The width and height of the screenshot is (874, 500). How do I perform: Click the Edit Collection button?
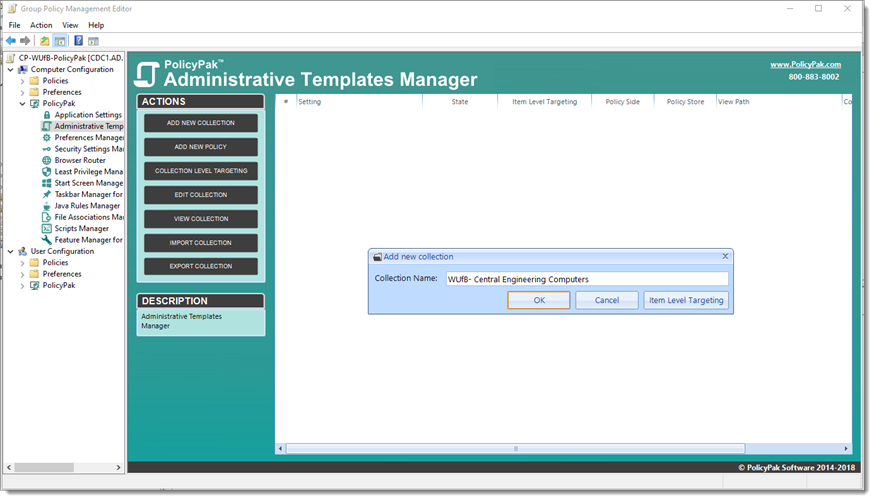click(x=201, y=195)
